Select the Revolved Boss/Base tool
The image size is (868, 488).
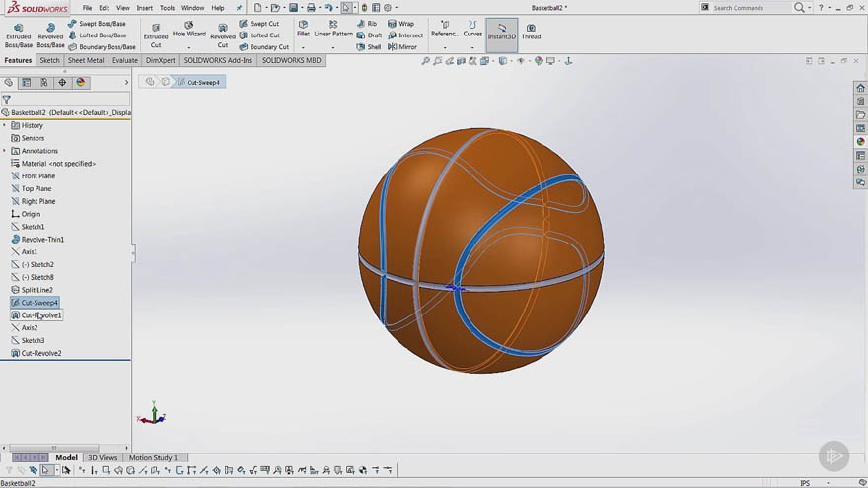pyautogui.click(x=50, y=35)
